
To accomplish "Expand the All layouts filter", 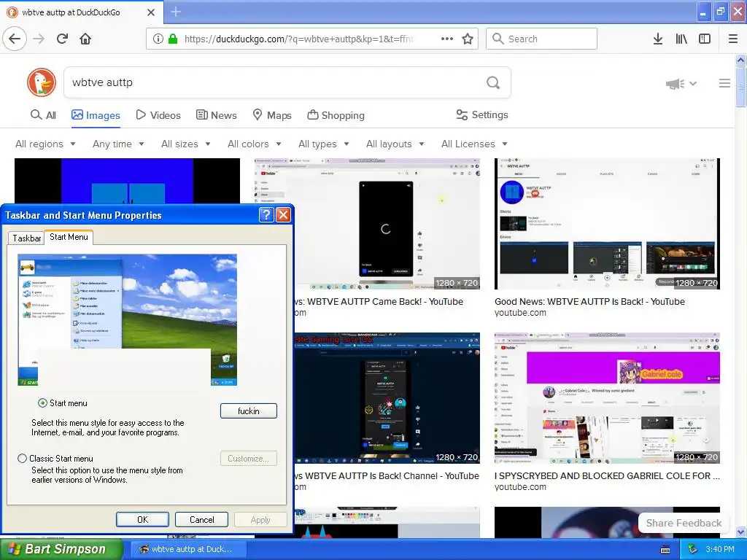I will coord(395,144).
